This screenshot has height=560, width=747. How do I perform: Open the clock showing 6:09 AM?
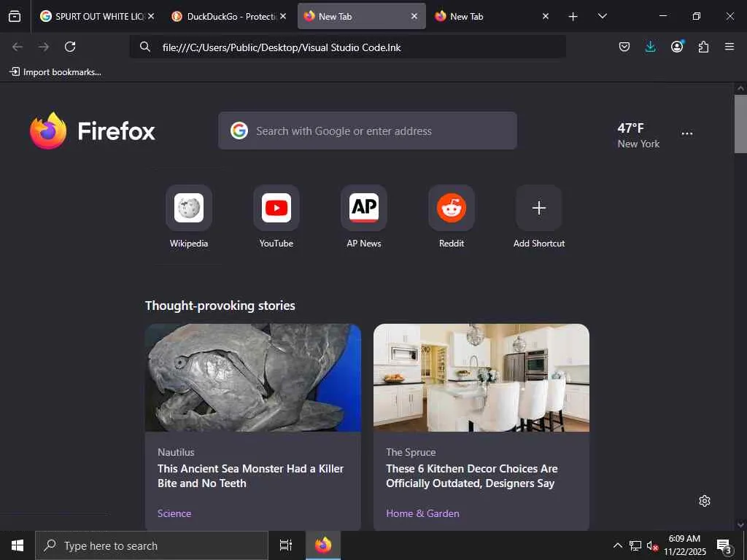684,545
